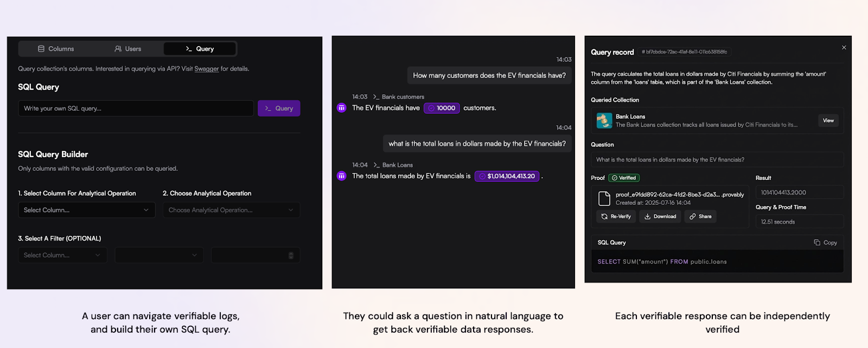Open the Users tab
This screenshot has height=348, width=868.
[128, 49]
